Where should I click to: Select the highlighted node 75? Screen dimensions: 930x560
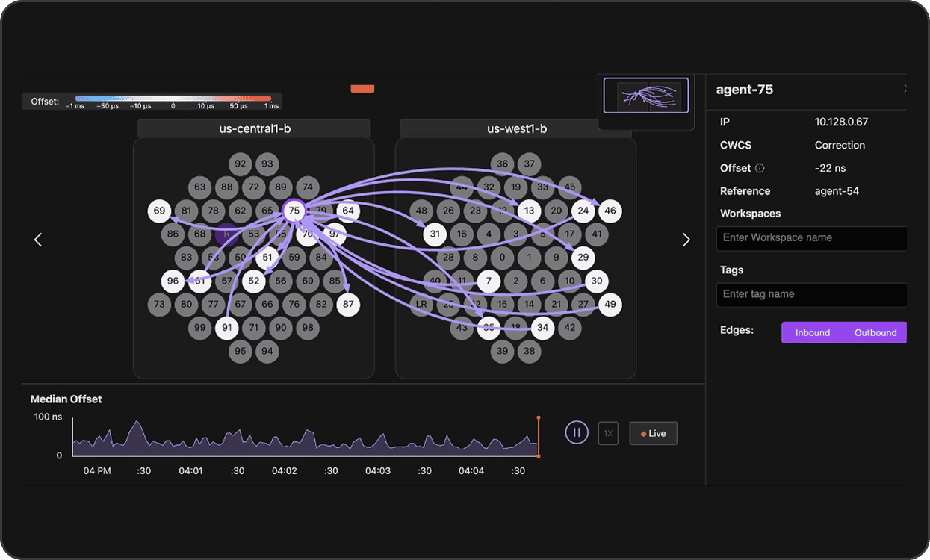click(x=294, y=211)
